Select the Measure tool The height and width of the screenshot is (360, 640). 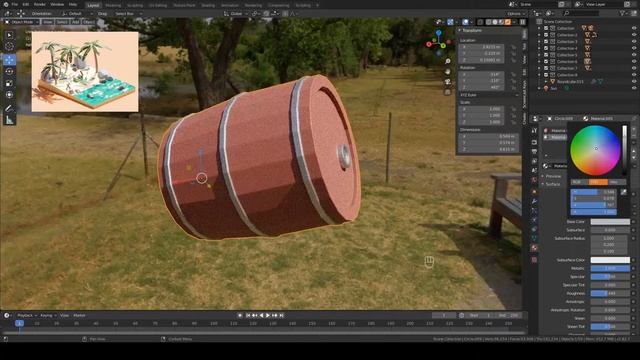9,120
